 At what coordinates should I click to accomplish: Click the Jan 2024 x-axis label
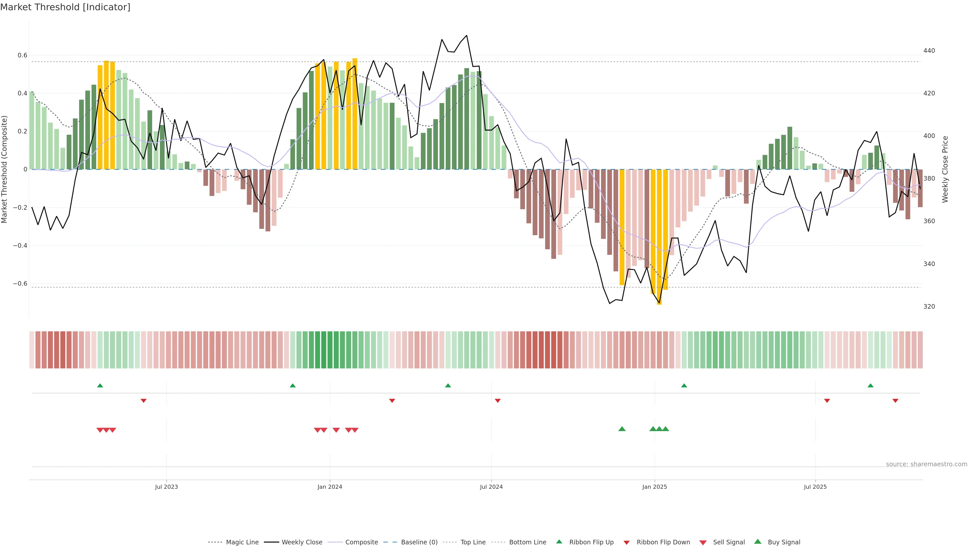(x=330, y=487)
